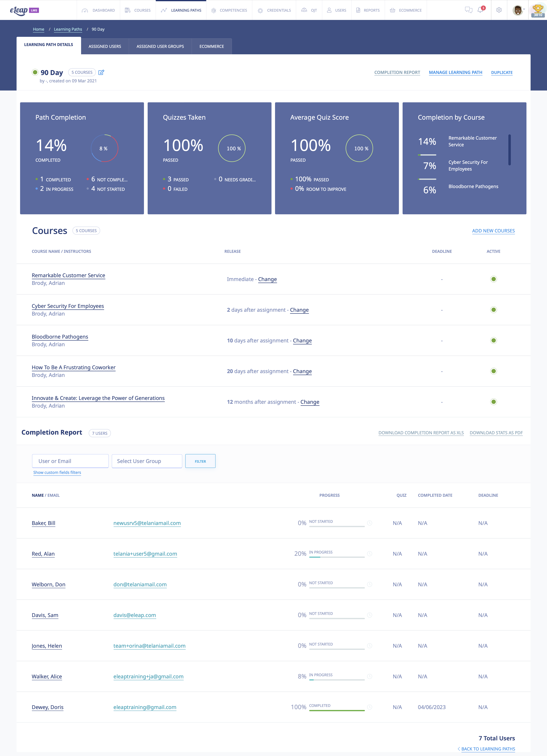Screen dimensions: 547x756
Task: Open the Assigned User Groups tab
Action: [160, 46]
